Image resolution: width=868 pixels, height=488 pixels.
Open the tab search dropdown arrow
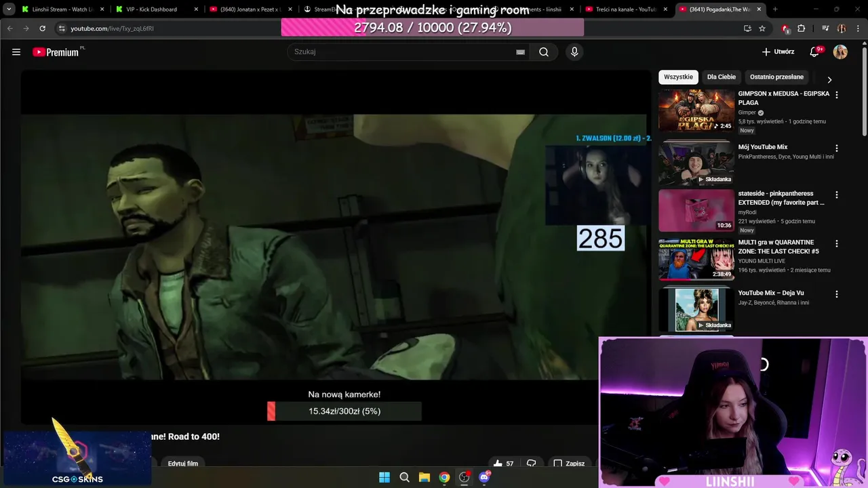pyautogui.click(x=9, y=9)
